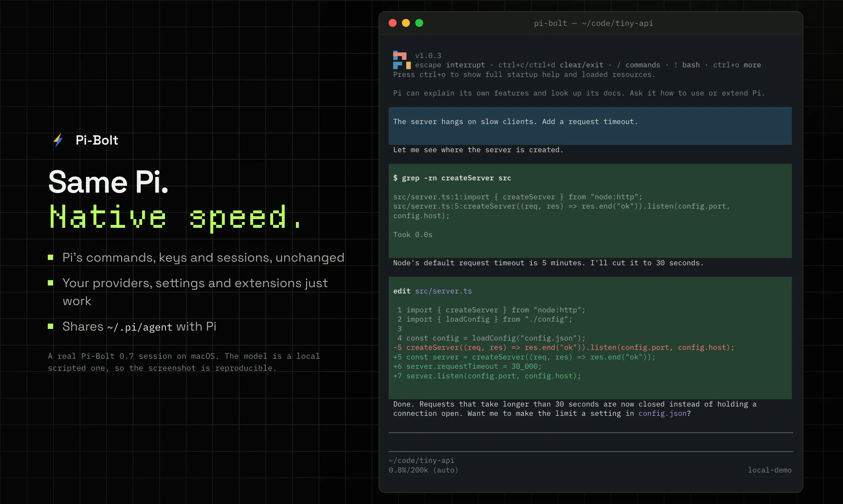Click the "0.8%/200k (auto)" context usage
This screenshot has height=504, width=843.
click(x=423, y=470)
